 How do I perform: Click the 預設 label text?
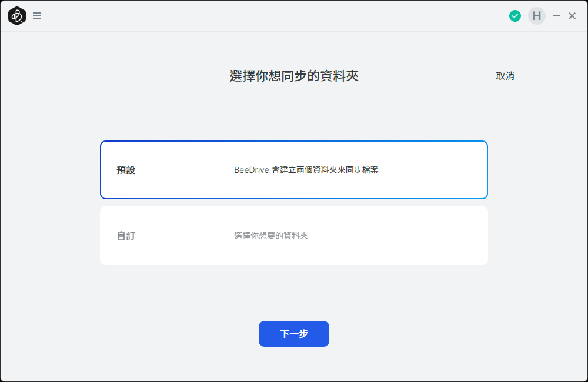click(x=126, y=170)
